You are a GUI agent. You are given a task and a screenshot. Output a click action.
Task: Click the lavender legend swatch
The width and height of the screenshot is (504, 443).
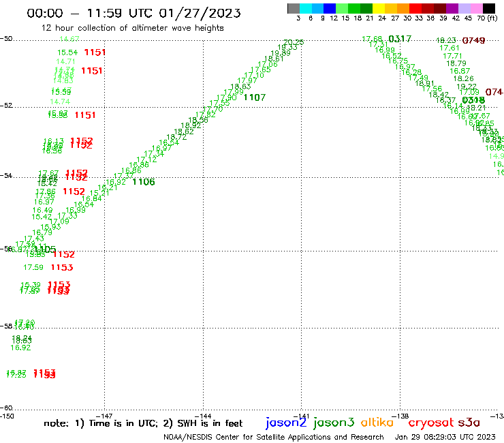pyautogui.click(x=464, y=8)
